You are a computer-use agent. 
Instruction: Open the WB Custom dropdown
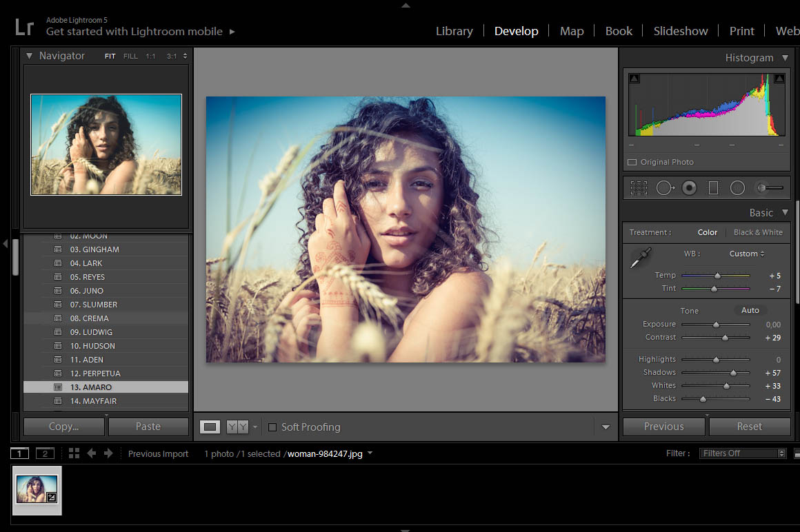pyautogui.click(x=747, y=254)
